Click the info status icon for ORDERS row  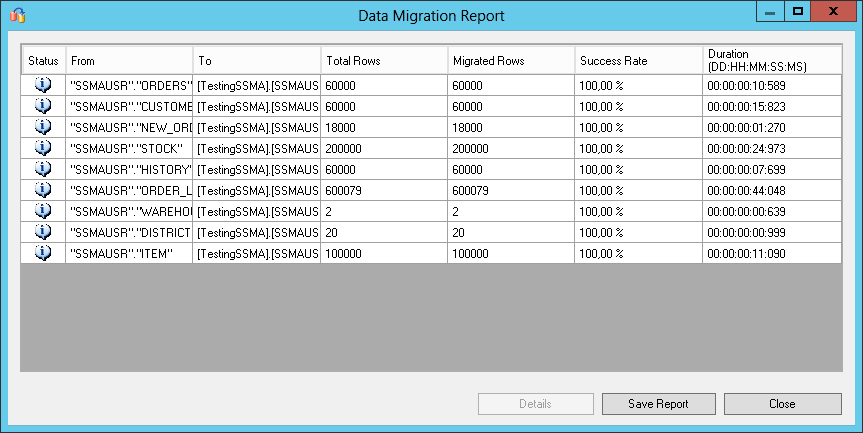coord(43,85)
